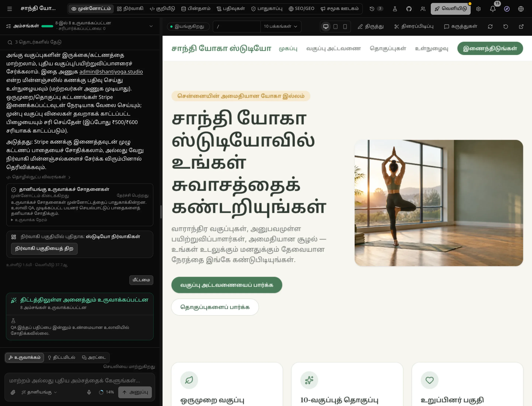The width and height of the screenshot is (532, 406).
Task: Open preview in new window icon
Action: [521, 27]
